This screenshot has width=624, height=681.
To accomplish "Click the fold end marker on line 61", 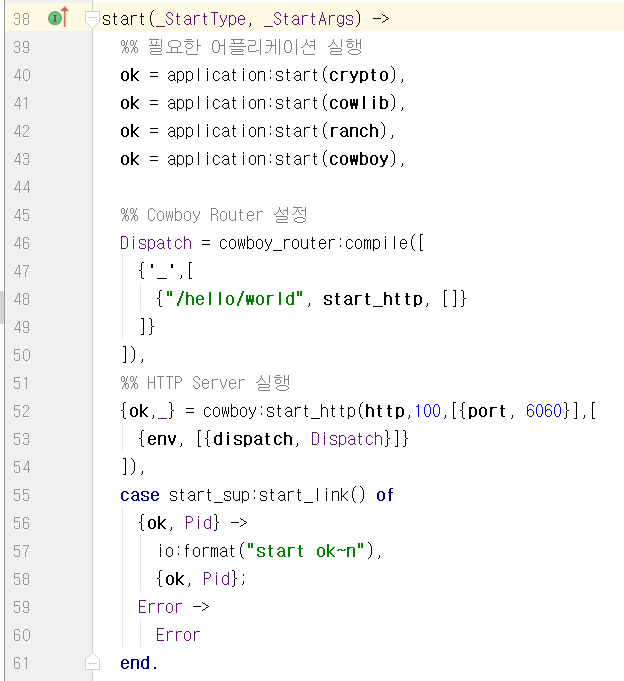I will coord(92,662).
